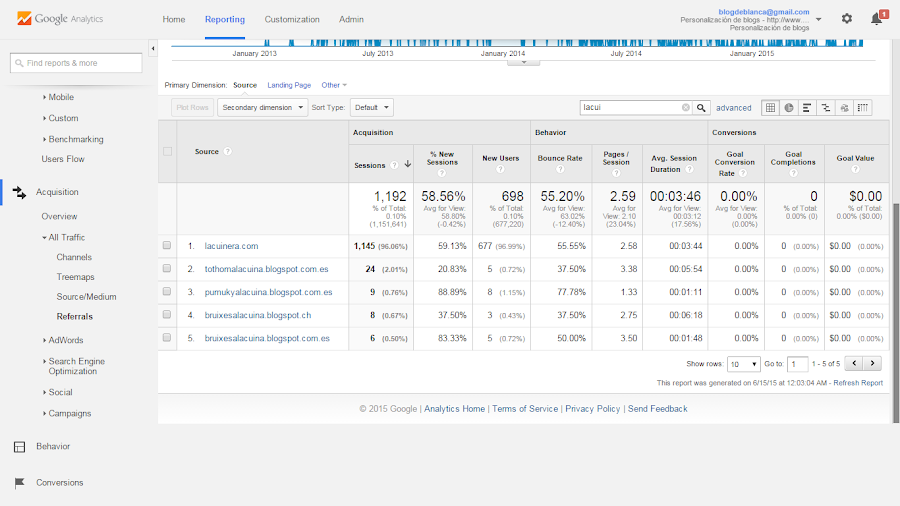Click Refresh Report link
900x506 pixels.
[x=858, y=383]
